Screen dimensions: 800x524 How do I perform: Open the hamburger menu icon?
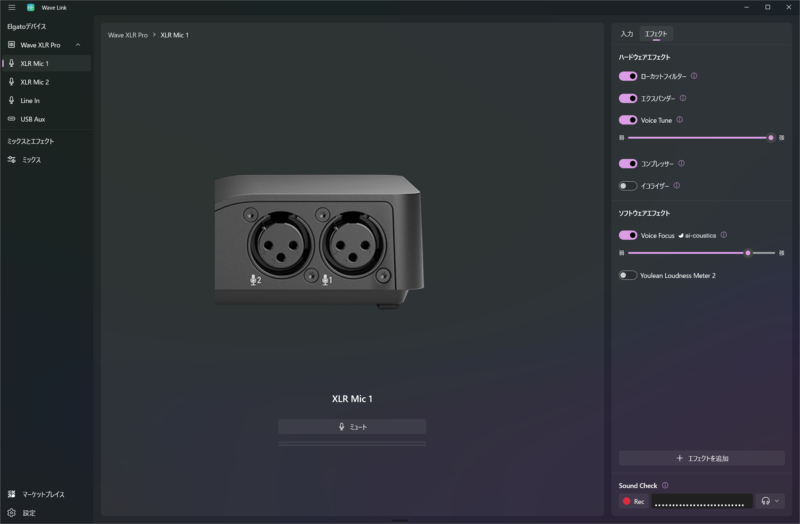pyautogui.click(x=12, y=8)
